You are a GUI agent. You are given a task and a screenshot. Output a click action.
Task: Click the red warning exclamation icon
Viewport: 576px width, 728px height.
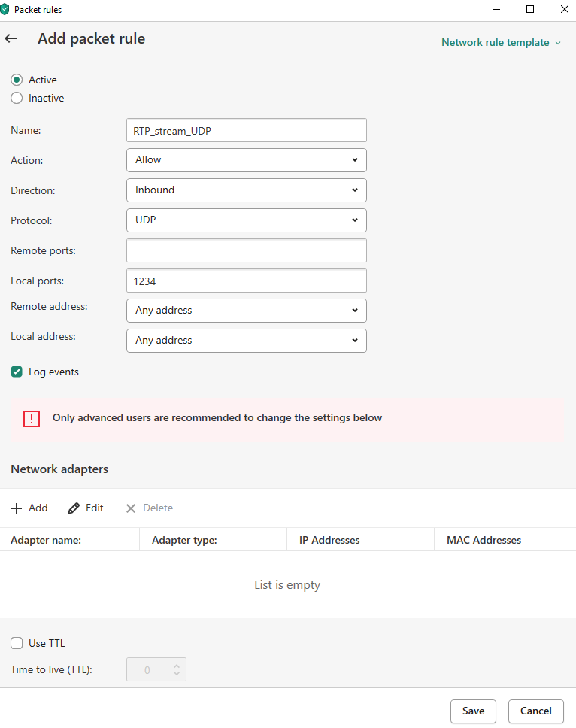pos(31,419)
